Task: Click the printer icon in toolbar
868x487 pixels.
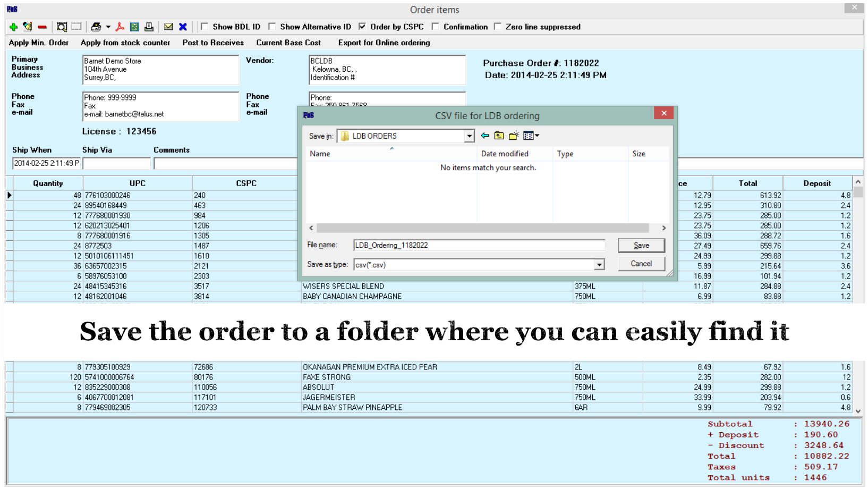Action: tap(96, 27)
